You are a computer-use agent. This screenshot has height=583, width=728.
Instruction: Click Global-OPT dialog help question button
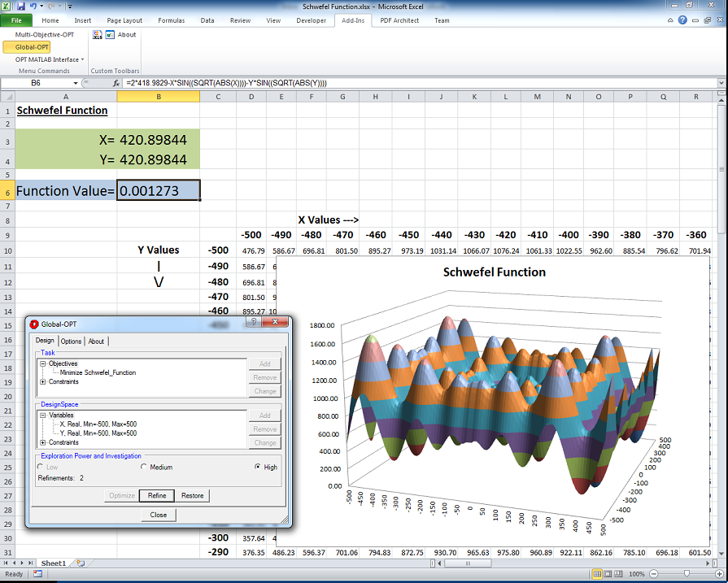(254, 322)
